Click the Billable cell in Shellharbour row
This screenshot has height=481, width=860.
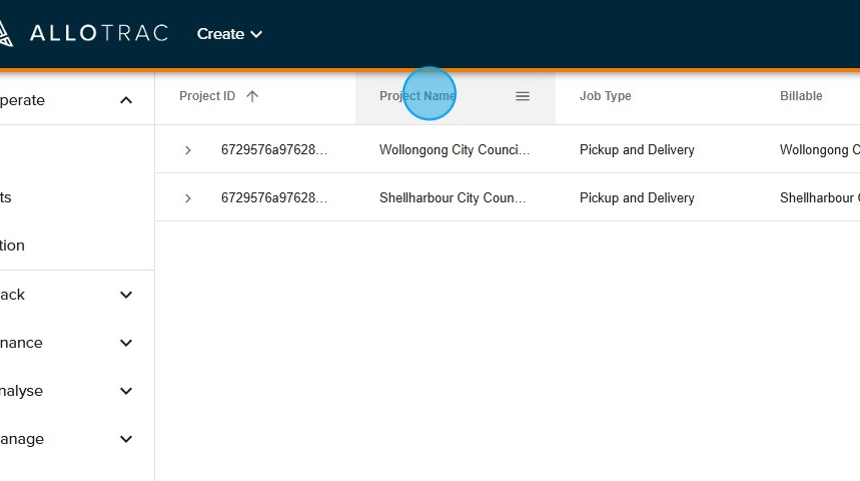pos(818,198)
